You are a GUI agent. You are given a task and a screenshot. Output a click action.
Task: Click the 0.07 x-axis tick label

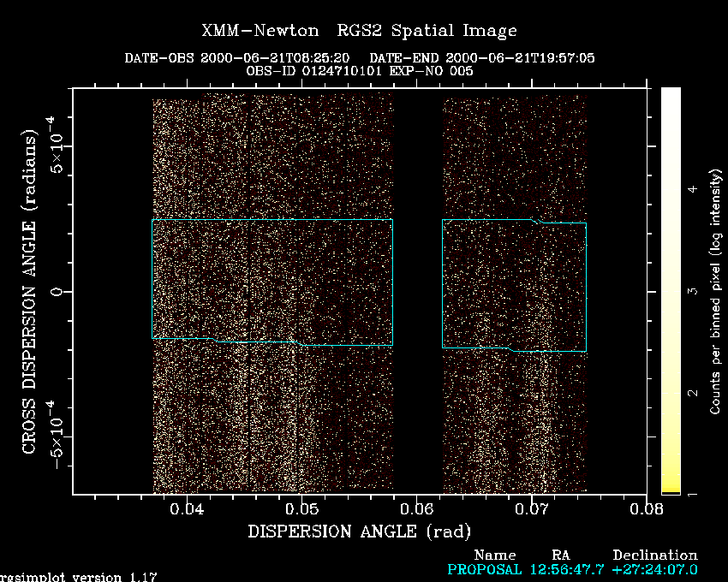click(x=532, y=509)
